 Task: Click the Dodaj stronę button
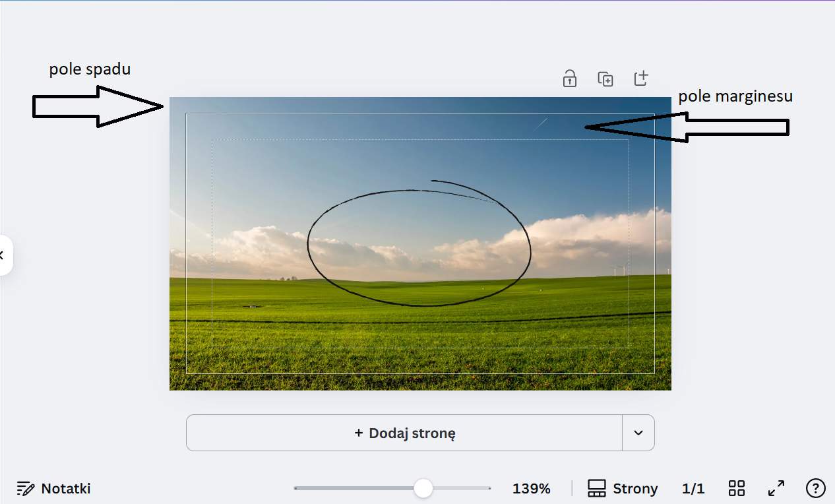[x=404, y=433]
